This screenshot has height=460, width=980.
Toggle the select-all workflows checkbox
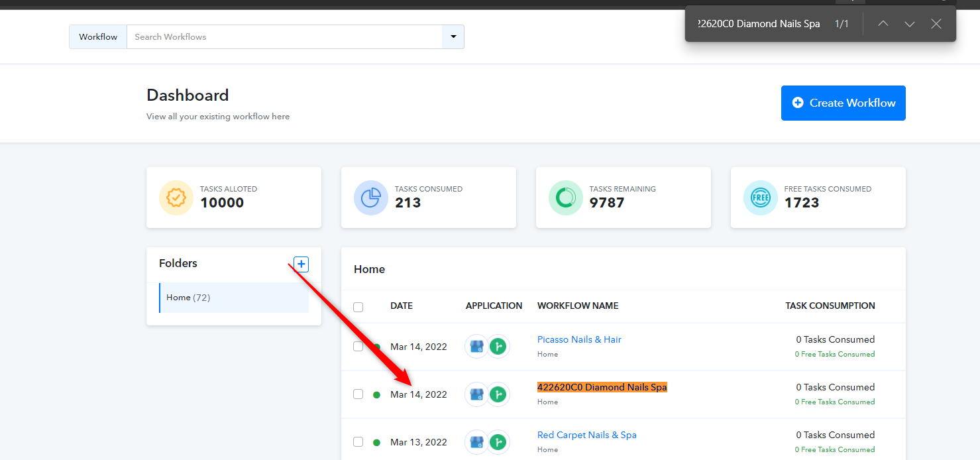[358, 307]
